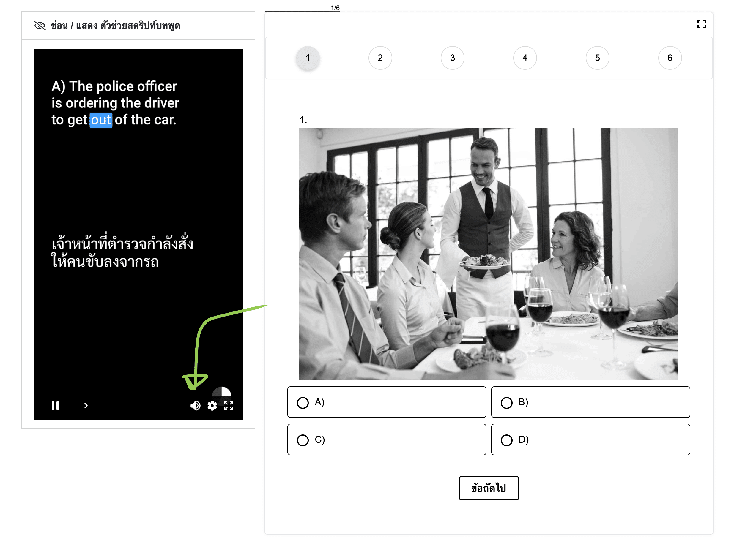The height and width of the screenshot is (544, 756).
Task: Go to question 5
Action: [x=597, y=58]
